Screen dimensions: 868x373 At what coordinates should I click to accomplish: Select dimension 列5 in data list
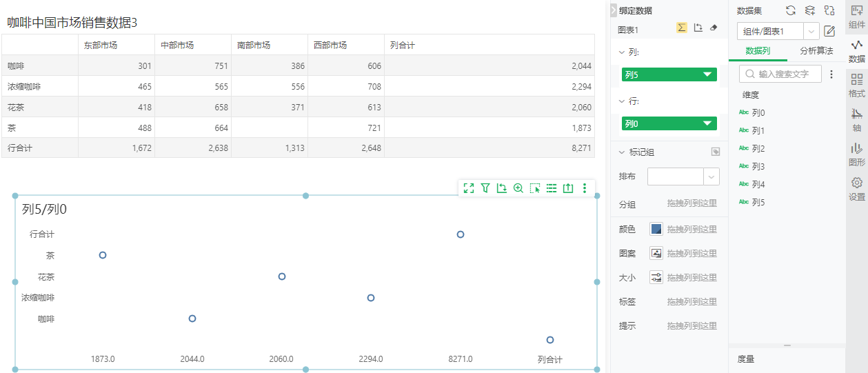758,202
